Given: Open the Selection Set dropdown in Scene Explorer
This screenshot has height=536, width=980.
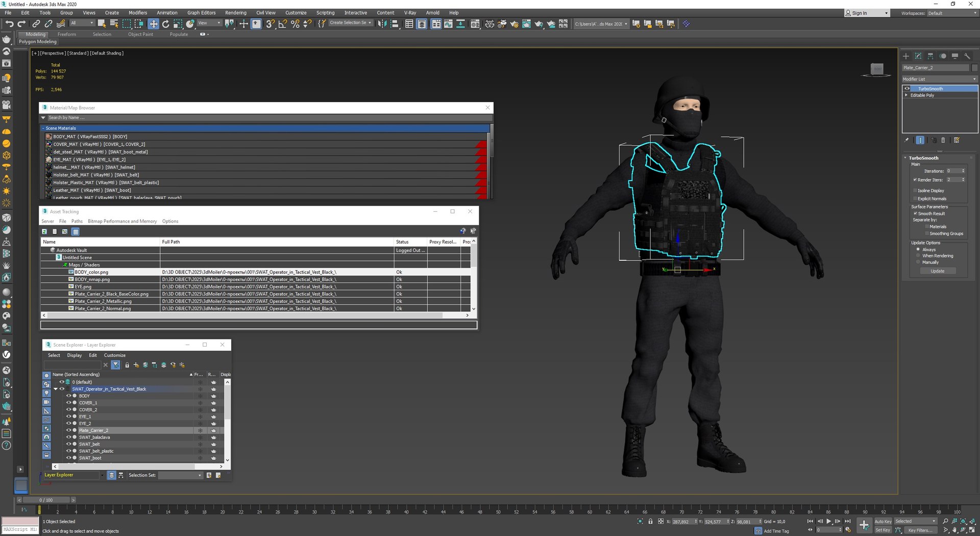Looking at the screenshot, I should [180, 475].
